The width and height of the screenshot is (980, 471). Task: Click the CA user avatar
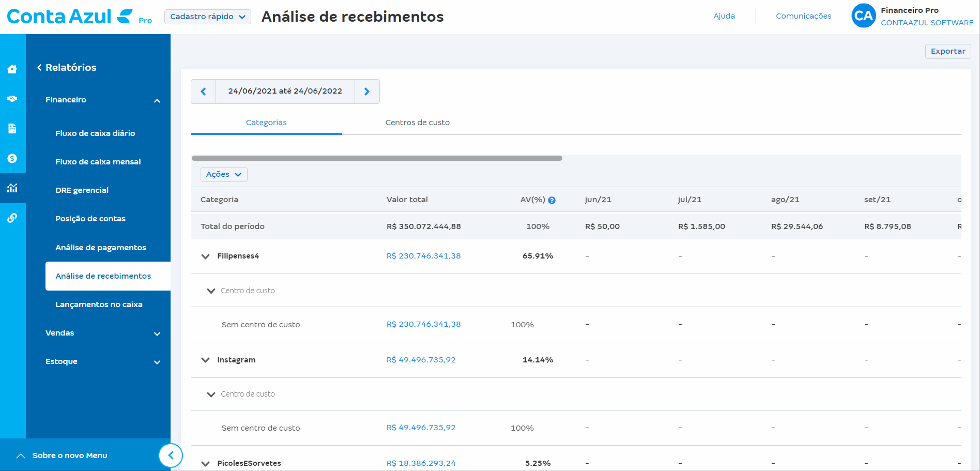863,16
